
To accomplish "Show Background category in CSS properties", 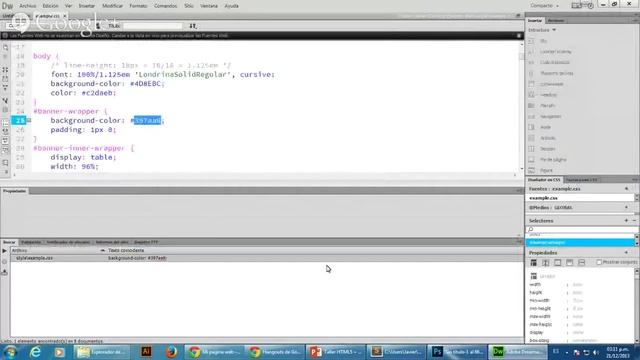I will tap(569, 262).
